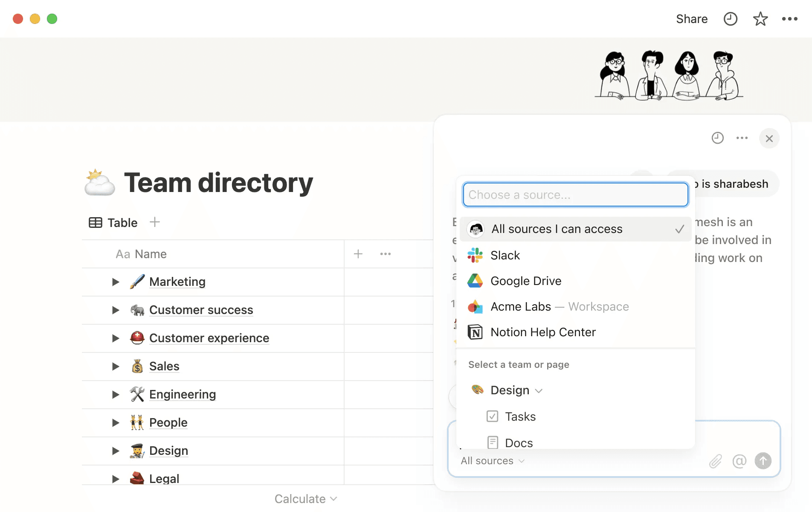The image size is (812, 512).
Task: Click the Share button
Action: click(x=691, y=19)
